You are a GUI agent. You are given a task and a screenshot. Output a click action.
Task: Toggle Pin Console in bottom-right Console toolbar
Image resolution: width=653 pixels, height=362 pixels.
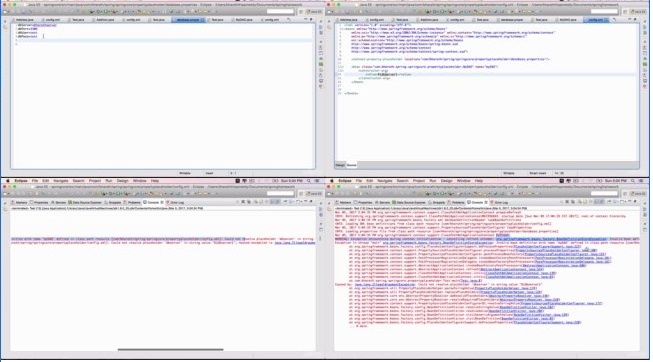[610, 202]
